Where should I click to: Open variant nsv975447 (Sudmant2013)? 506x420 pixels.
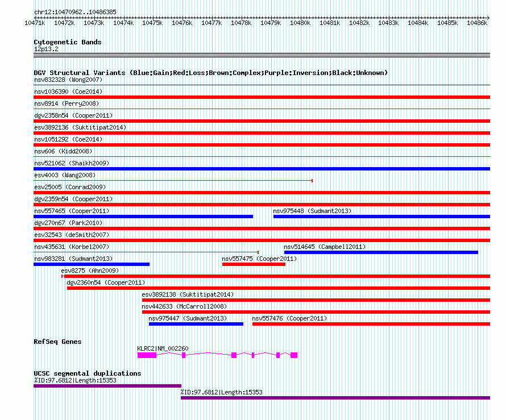click(x=188, y=318)
